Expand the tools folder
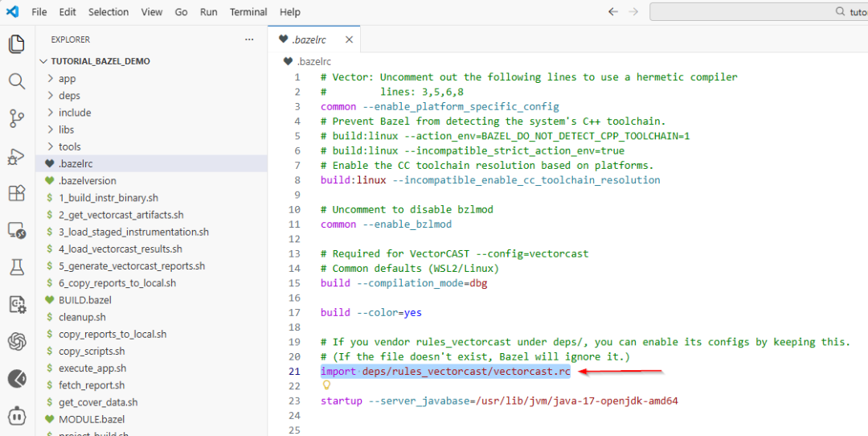 (151, 146)
